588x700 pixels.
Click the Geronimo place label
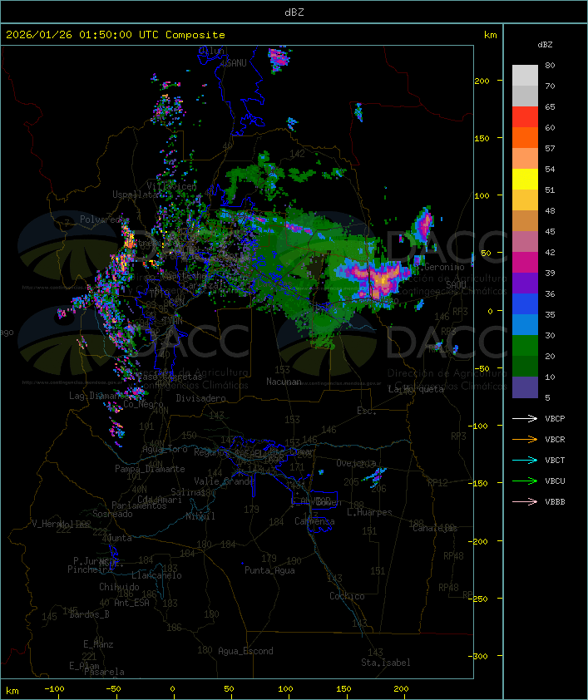point(444,267)
